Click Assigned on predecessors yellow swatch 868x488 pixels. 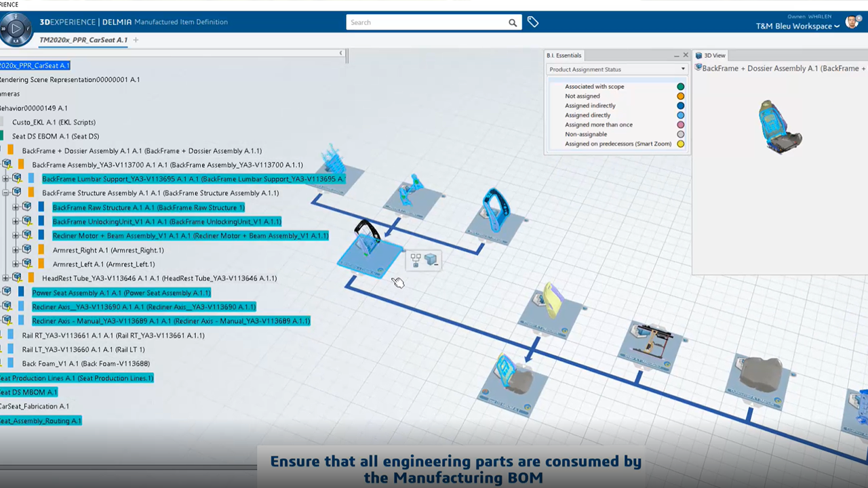[680, 144]
